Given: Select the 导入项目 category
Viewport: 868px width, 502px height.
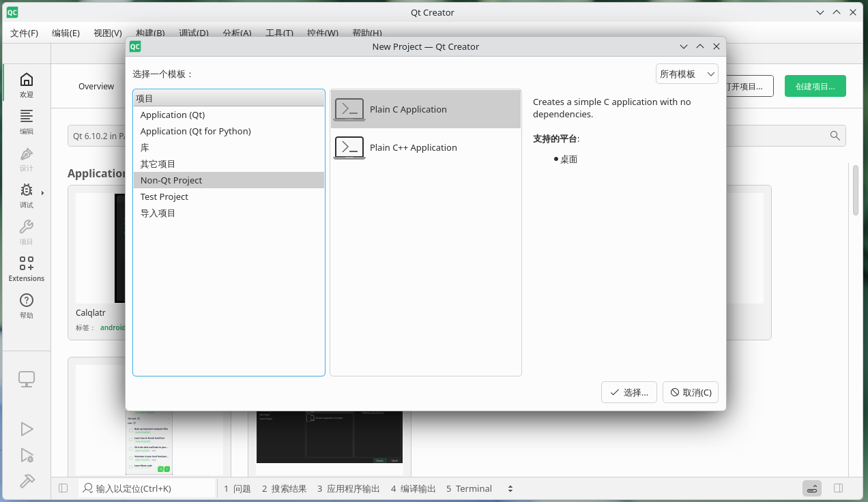Looking at the screenshot, I should click(229, 213).
